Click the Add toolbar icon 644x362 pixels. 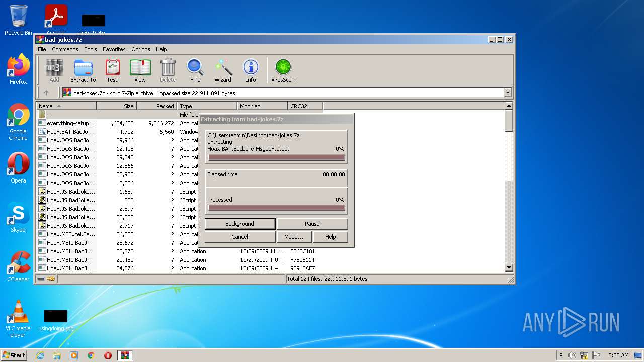54,71
